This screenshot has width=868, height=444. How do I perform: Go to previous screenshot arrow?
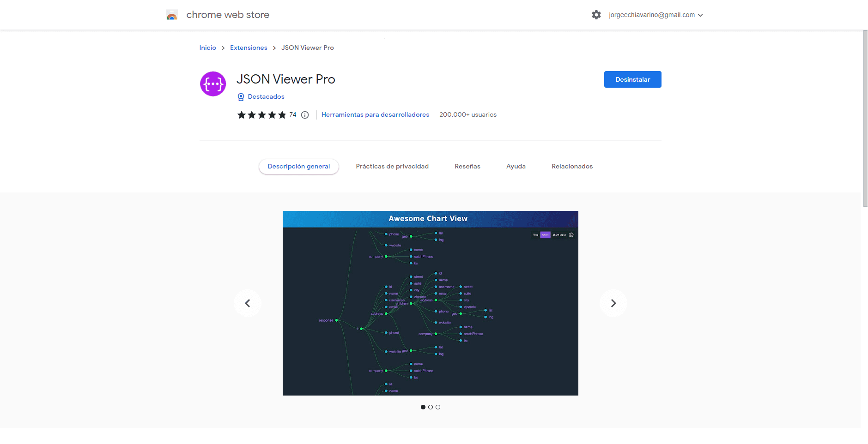point(248,303)
